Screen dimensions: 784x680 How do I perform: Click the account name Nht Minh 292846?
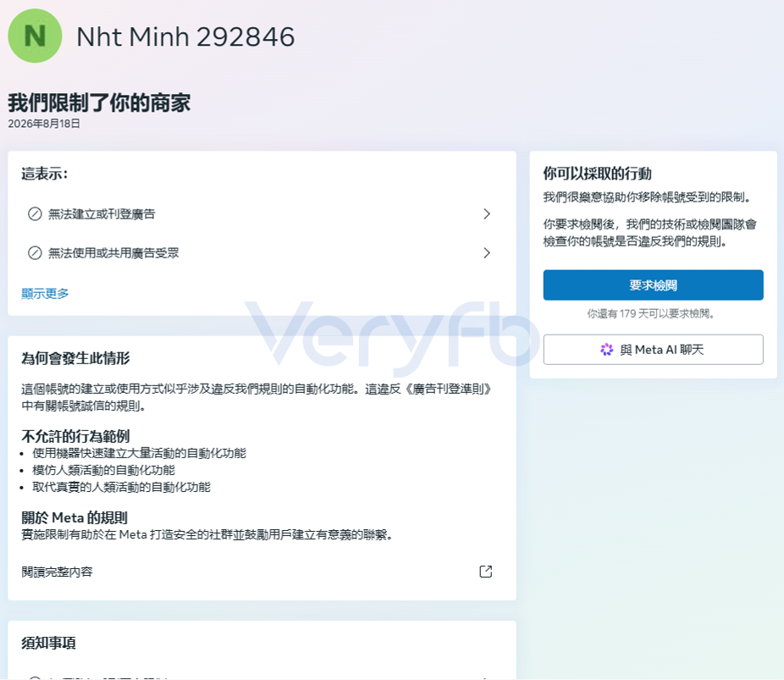[185, 37]
